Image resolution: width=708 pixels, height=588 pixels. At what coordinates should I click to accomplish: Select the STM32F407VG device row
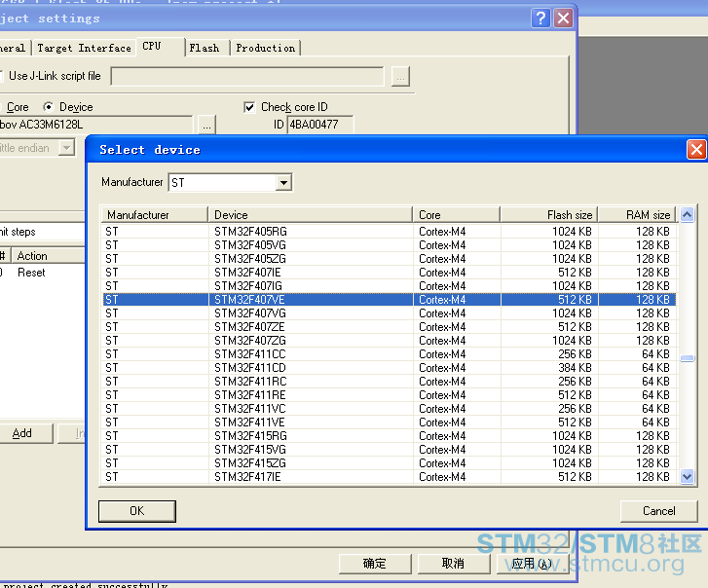click(390, 313)
